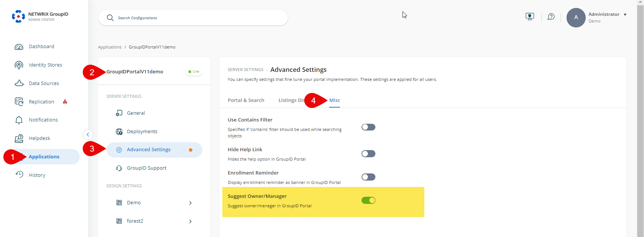
Task: Click the Use Contains Filter label
Action: click(x=250, y=120)
